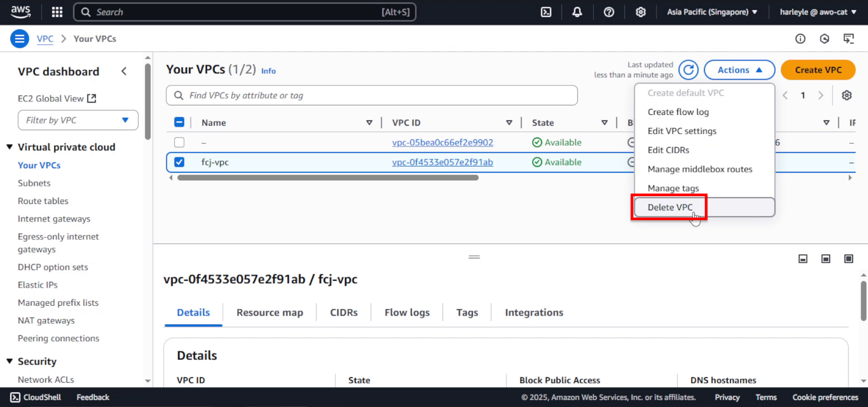Screen dimensions: 868x407
Task: Sort by the Name column arrow
Action: pyautogui.click(x=369, y=123)
